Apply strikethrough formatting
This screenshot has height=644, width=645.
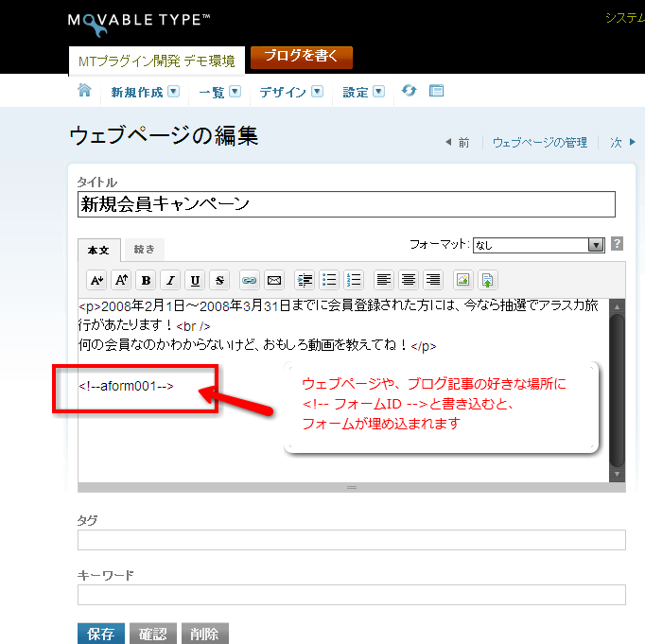coord(219,280)
